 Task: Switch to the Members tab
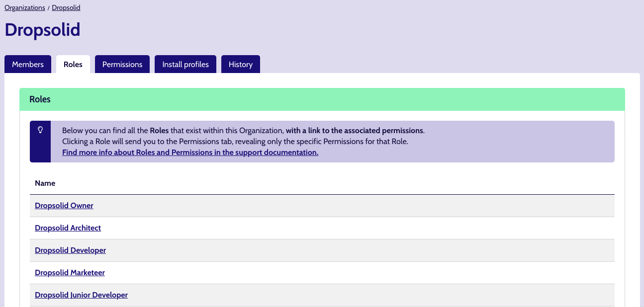click(28, 64)
